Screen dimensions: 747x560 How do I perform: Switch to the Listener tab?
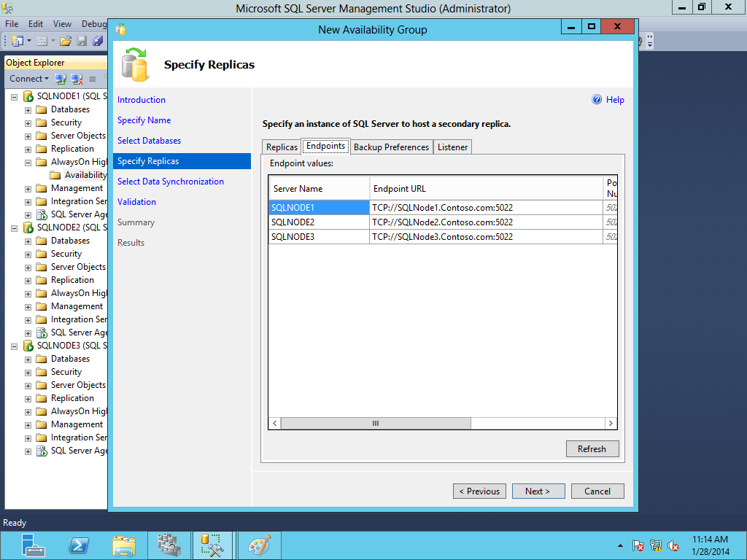coord(452,147)
